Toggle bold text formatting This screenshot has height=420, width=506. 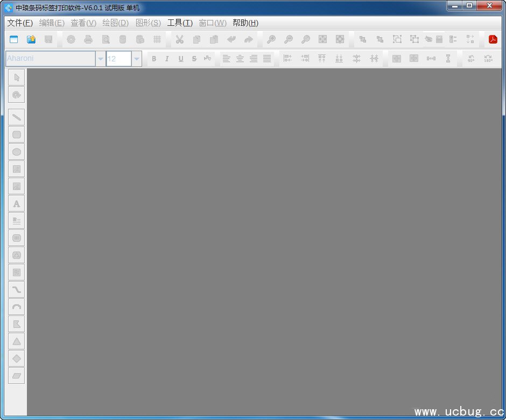coord(154,59)
